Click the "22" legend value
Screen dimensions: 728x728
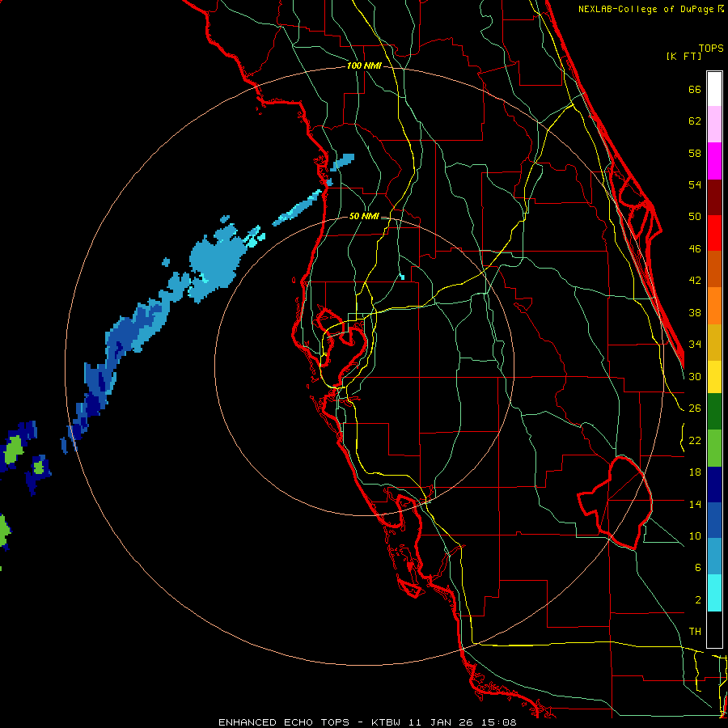(x=695, y=440)
